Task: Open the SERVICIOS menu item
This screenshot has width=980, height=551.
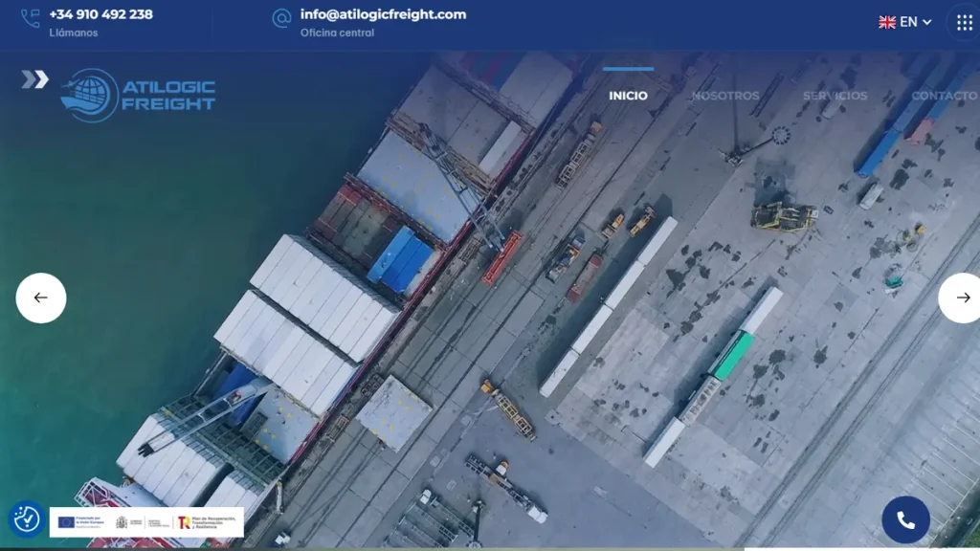Action: 835,96
